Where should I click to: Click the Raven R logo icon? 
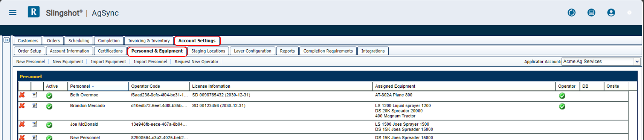click(x=34, y=12)
